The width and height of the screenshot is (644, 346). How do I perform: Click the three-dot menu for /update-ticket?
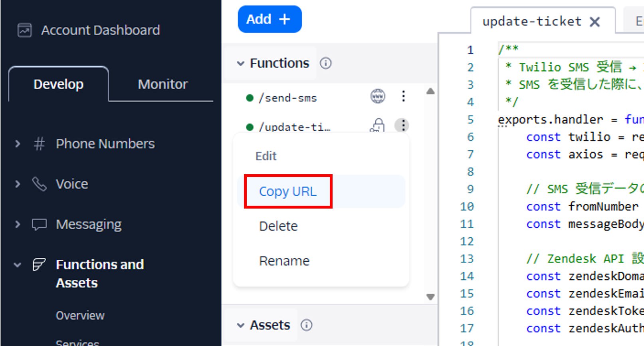[x=402, y=125]
